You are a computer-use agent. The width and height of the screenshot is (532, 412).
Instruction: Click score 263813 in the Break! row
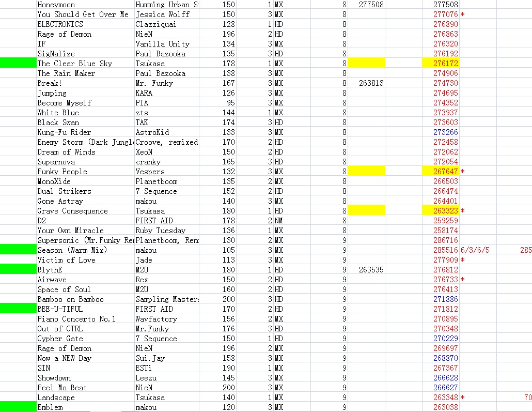point(366,83)
